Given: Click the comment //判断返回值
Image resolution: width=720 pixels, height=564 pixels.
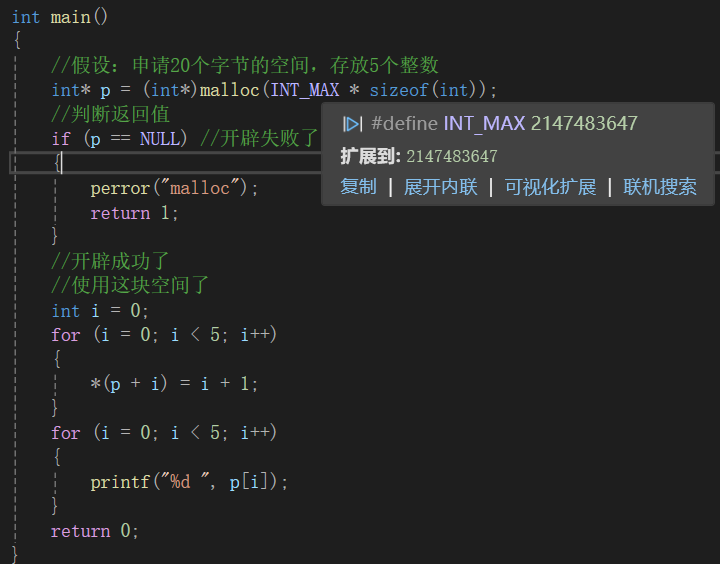Looking at the screenshot, I should point(110,114).
